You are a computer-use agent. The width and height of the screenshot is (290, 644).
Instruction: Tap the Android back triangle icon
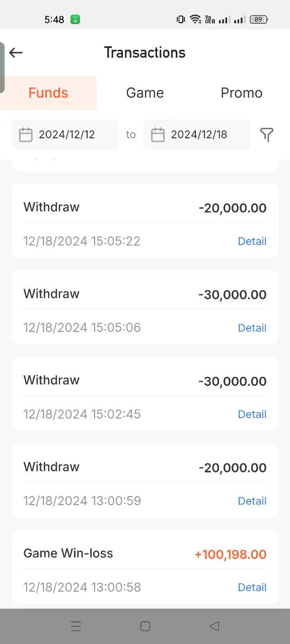(x=214, y=626)
